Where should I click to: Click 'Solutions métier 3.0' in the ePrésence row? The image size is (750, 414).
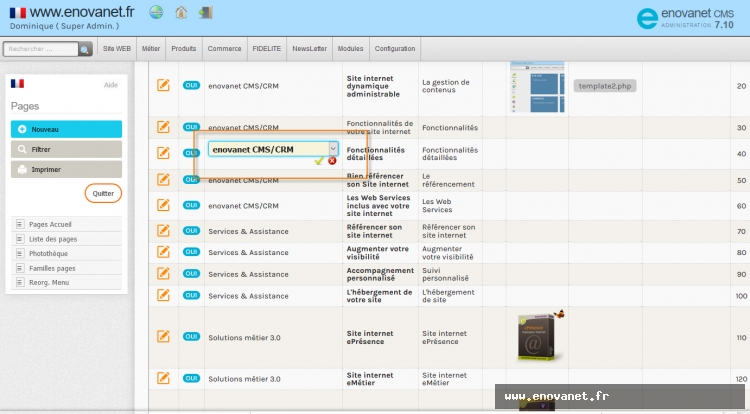(x=244, y=338)
